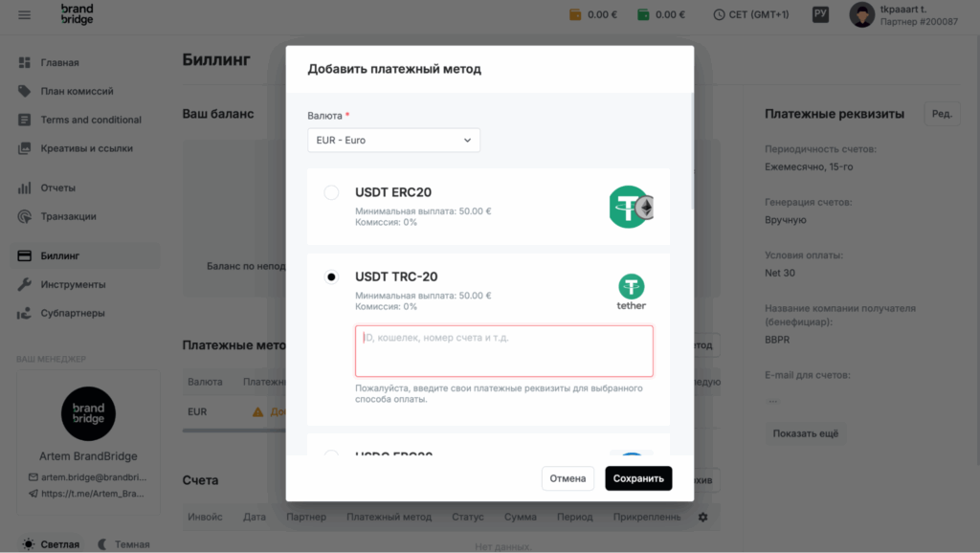Image resolution: width=980 pixels, height=553 pixels.
Task: Click the Главная dashboard icon
Action: (24, 62)
